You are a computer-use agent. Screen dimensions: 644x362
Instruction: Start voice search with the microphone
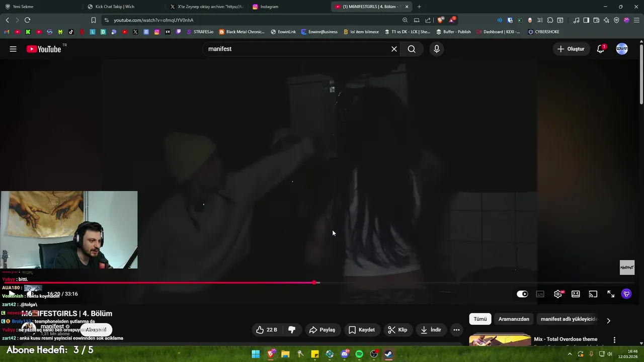point(437,49)
